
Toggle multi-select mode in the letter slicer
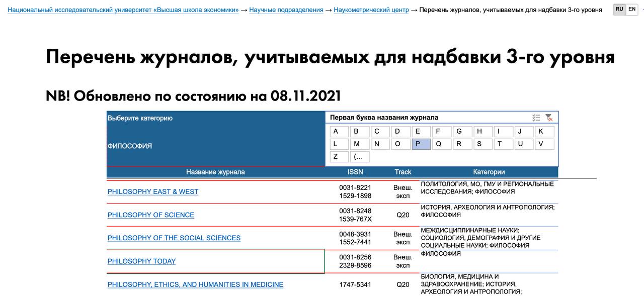coord(536,118)
